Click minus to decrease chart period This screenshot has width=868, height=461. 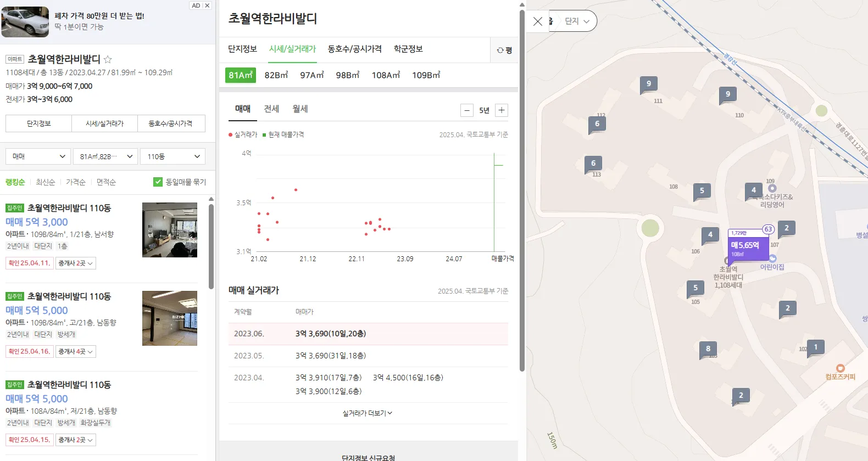[x=466, y=110]
